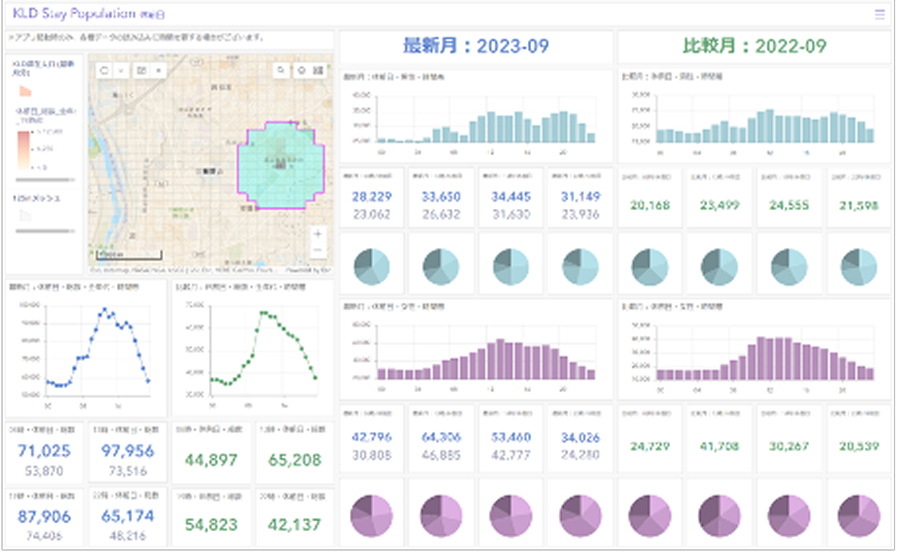Select the 20,168 indicator card

pos(650,197)
